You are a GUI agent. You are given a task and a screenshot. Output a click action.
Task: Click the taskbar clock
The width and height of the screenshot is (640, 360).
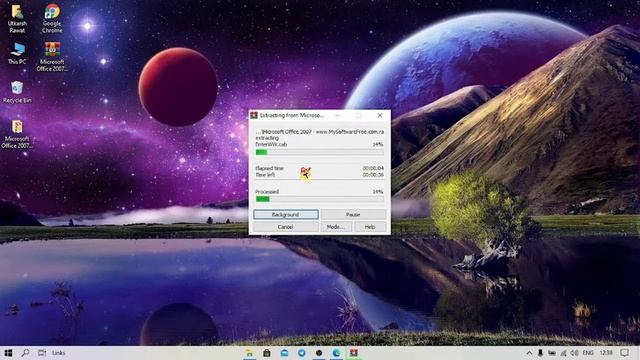pos(606,353)
